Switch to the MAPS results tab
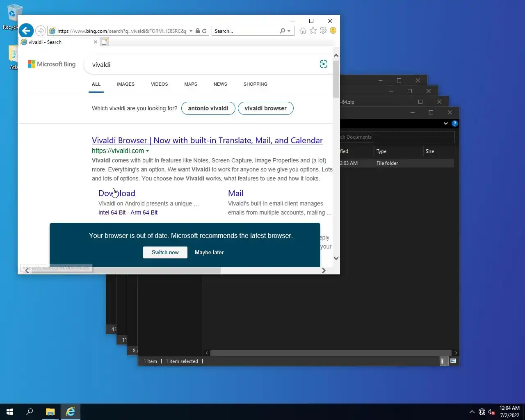The height and width of the screenshot is (420, 525). [191, 84]
